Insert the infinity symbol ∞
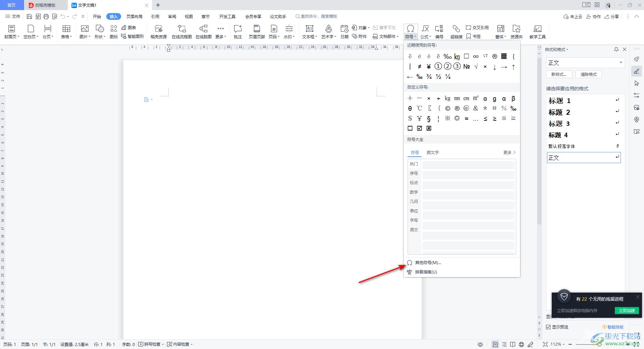The width and height of the screenshot is (644, 349). 476,56
